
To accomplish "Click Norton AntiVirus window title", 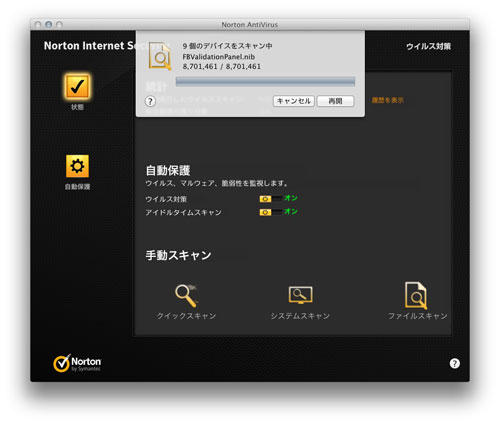I will point(250,25).
